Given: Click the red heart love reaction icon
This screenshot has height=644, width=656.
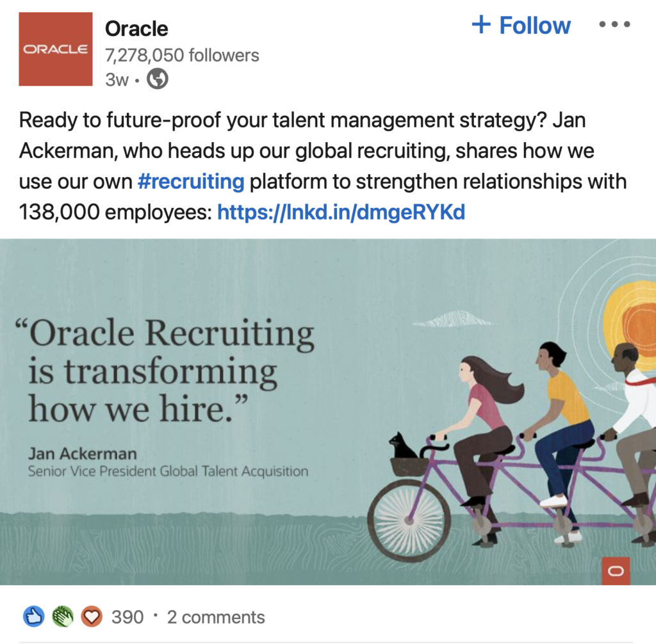Looking at the screenshot, I should (92, 616).
